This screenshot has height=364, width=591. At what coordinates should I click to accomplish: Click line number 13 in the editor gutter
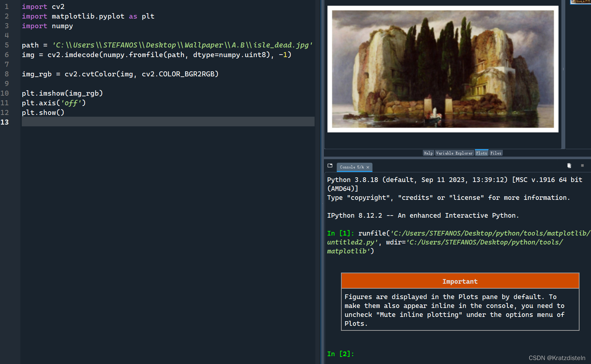click(5, 122)
